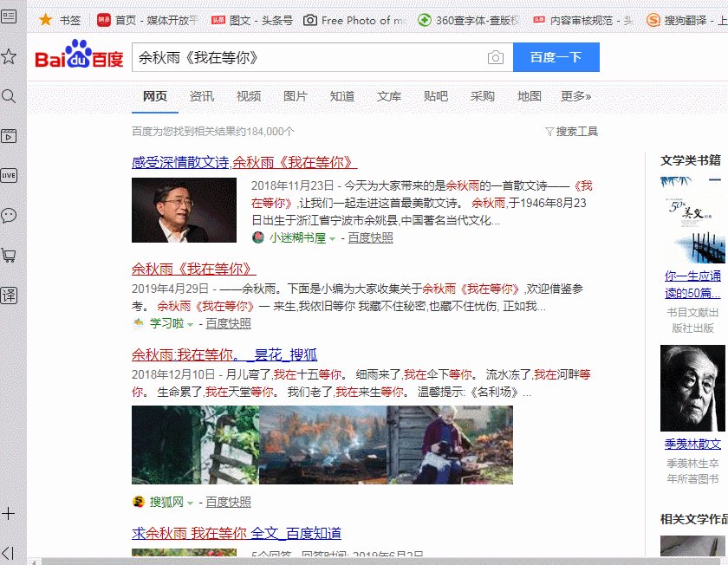Open the second result 余秋雨《我在等你》
Screen dimensions: 728x565
(x=193, y=269)
